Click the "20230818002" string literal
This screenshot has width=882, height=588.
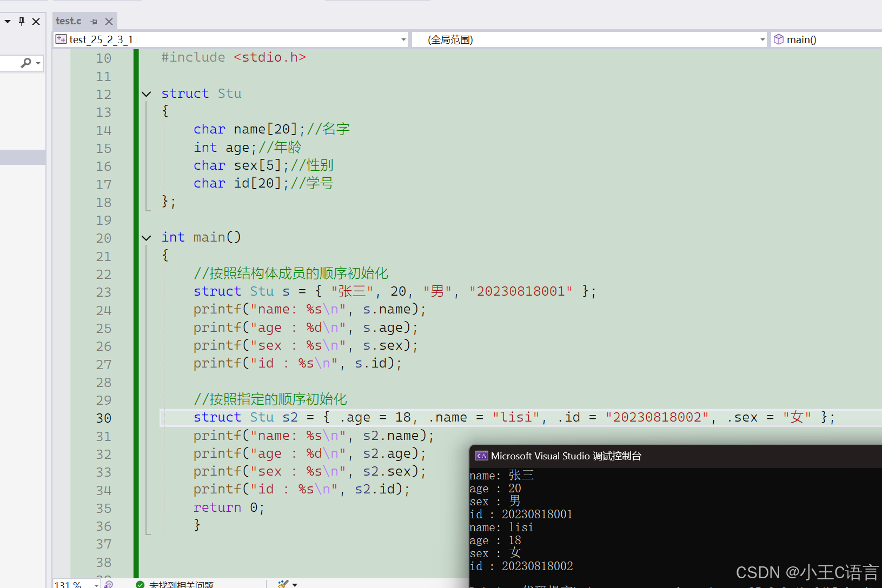point(657,417)
